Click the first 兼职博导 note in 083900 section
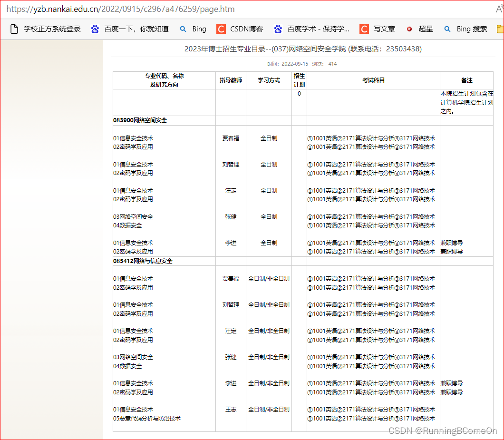 [452, 243]
